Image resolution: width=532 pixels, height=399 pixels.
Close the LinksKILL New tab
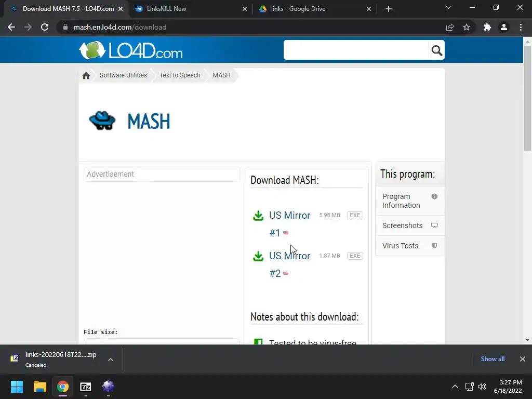click(245, 9)
